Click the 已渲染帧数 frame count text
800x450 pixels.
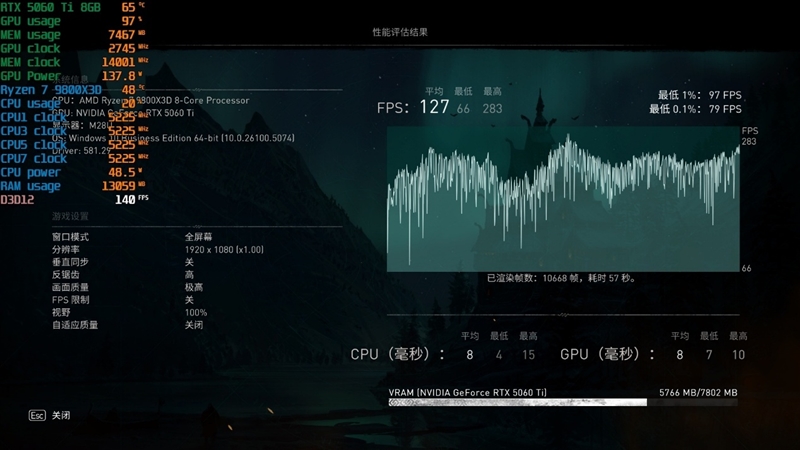pyautogui.click(x=561, y=278)
